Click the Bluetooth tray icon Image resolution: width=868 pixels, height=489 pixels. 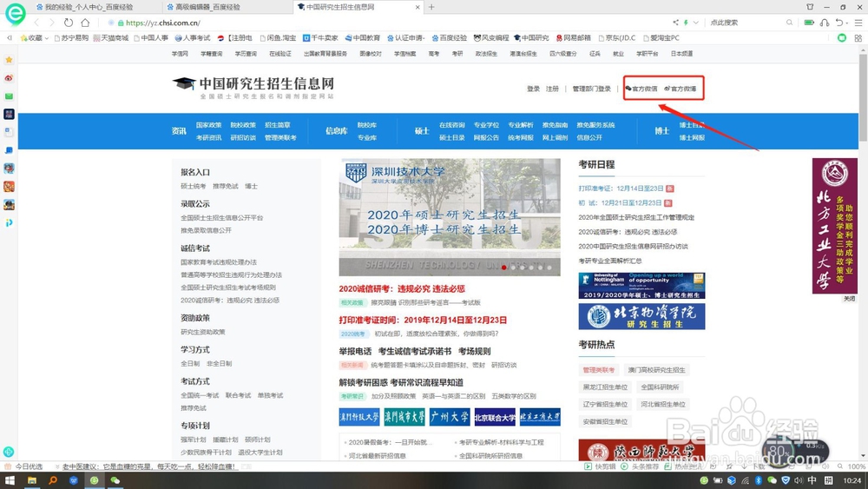coord(759,480)
